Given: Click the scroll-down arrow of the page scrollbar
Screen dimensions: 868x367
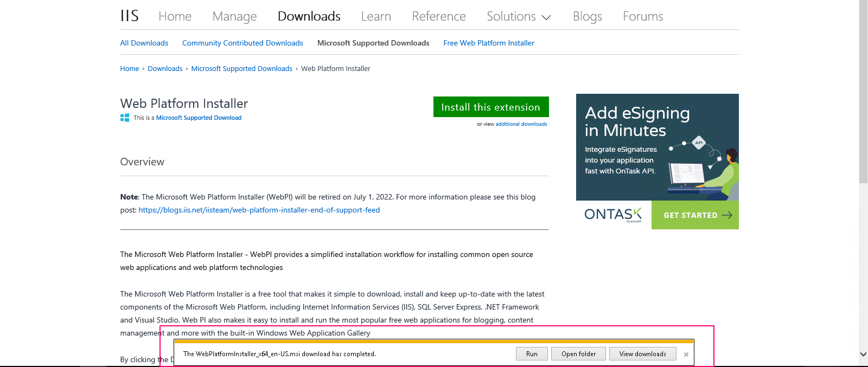Looking at the screenshot, I should (x=863, y=354).
